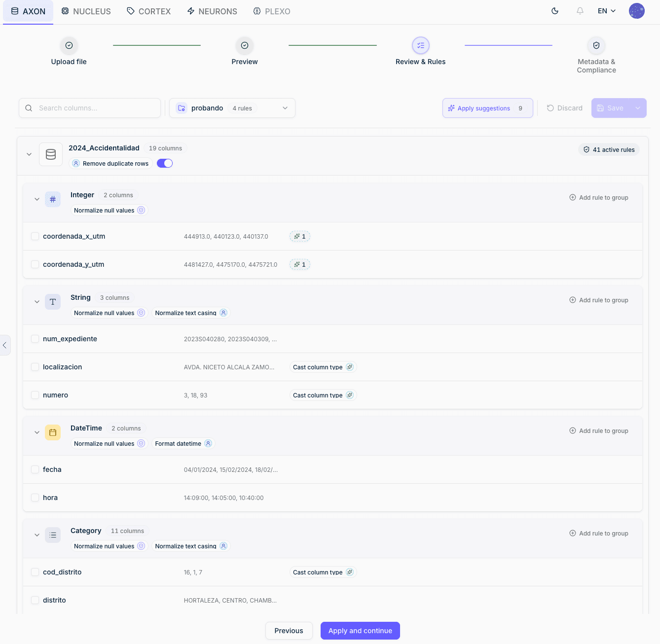Open suggestion badge for coordenada_y_utm
This screenshot has height=644, width=660.
pos(300,265)
